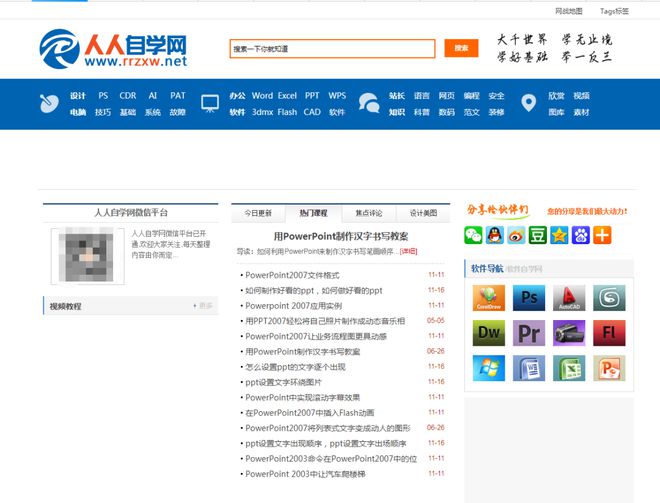Open the Excel navigation item
Screen dimensions: 660x503
(x=287, y=96)
